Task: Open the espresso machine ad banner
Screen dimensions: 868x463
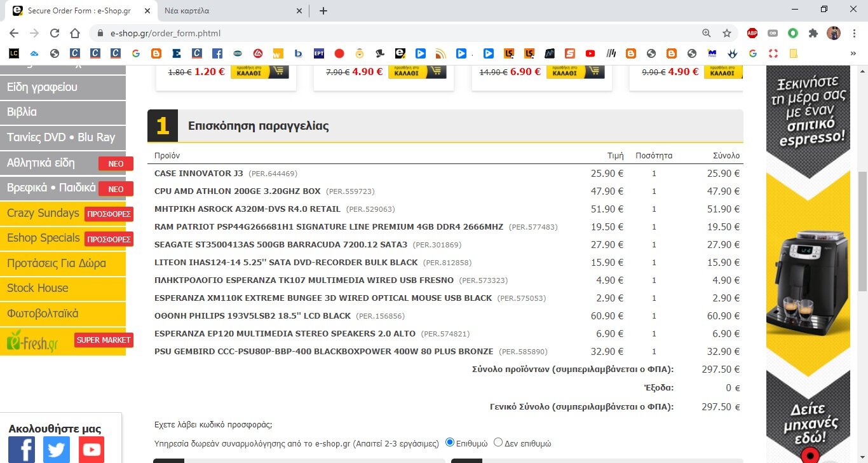Action: 808,264
